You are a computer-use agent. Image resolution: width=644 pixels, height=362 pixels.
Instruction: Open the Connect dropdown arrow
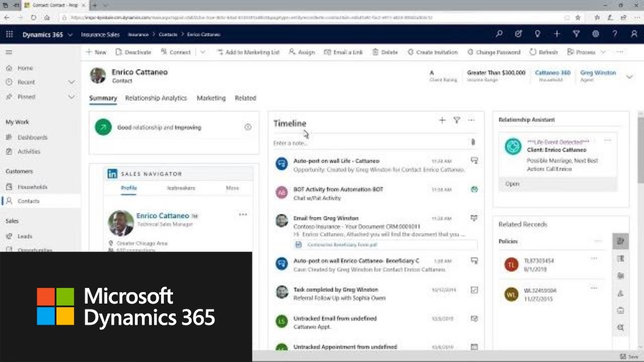pyautogui.click(x=203, y=52)
